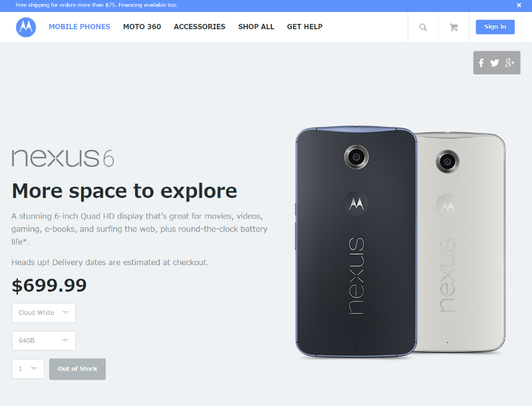Open the quantity selector dropdown
The height and width of the screenshot is (406, 532).
(28, 369)
